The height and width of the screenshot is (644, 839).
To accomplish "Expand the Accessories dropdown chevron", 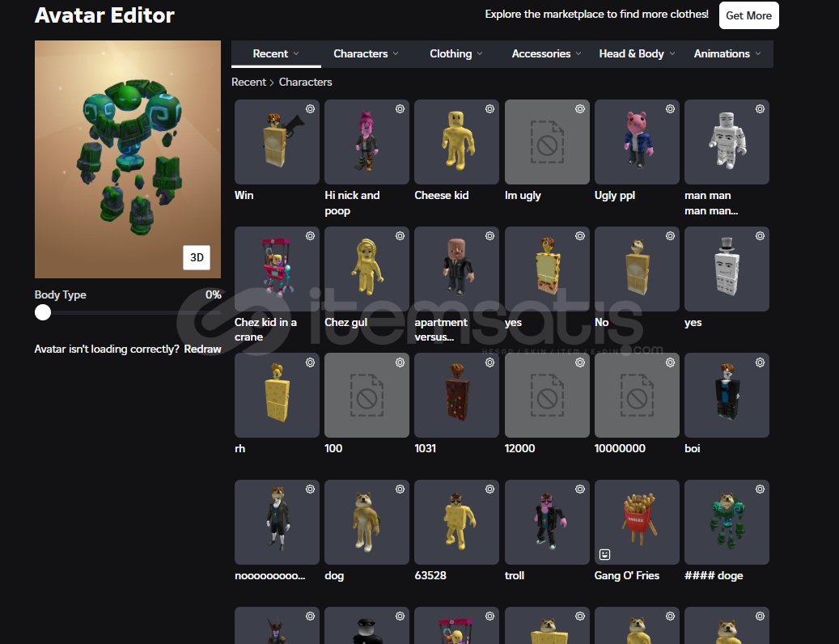I will 578,54.
